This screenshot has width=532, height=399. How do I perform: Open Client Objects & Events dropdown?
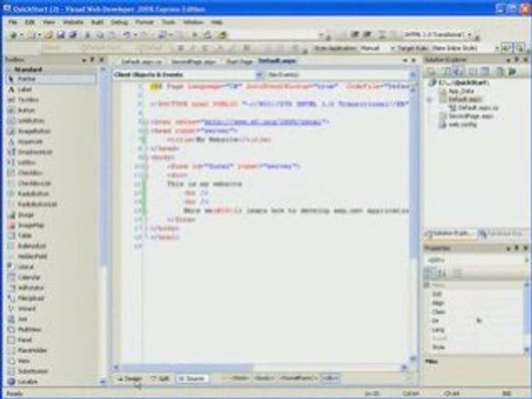pyautogui.click(x=259, y=75)
